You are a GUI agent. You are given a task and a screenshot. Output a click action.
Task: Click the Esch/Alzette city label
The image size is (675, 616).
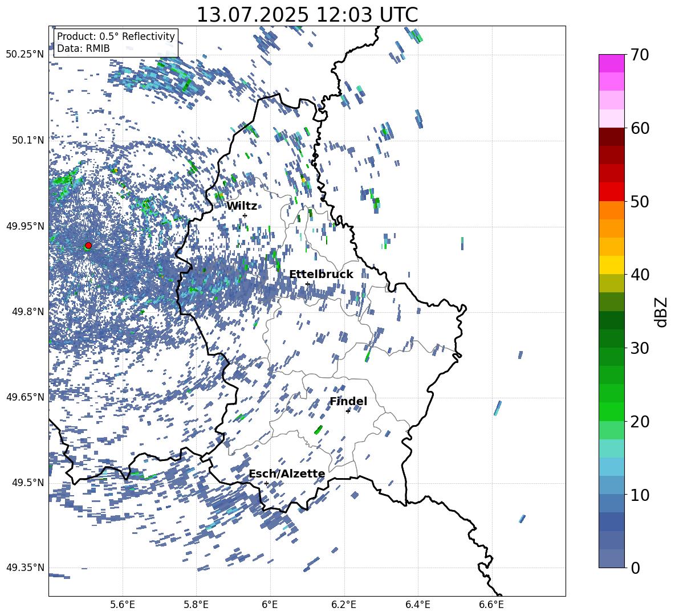tap(287, 474)
